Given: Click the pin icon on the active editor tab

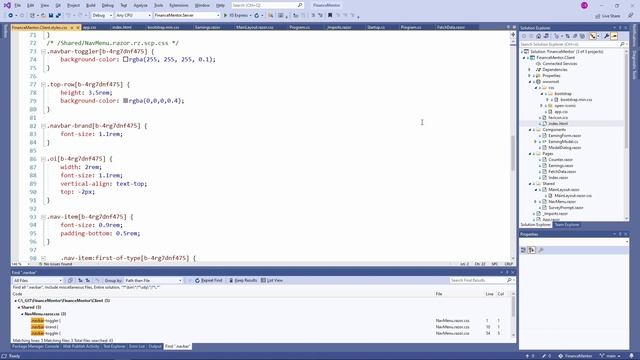Looking at the screenshot, I should [x=72, y=27].
